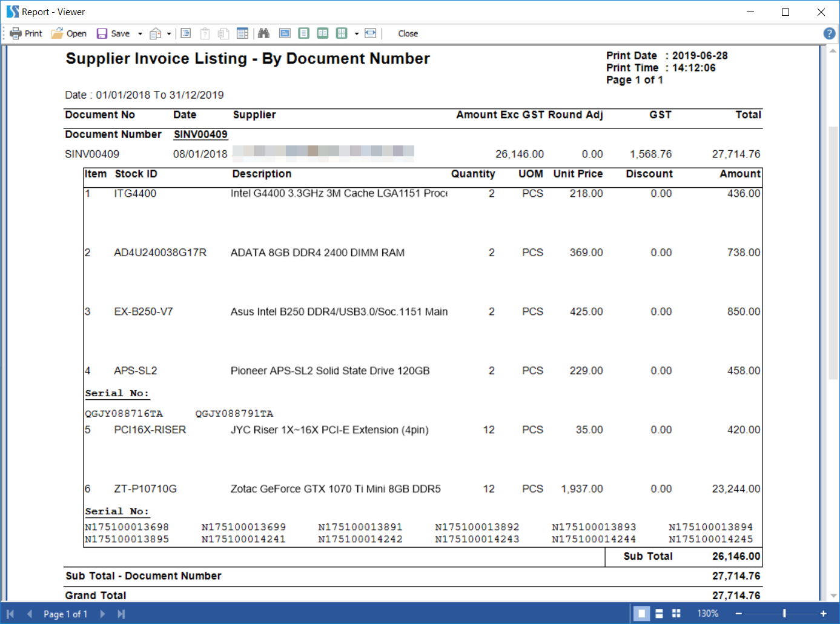Click the GST value 1,568.76
The height and width of the screenshot is (624, 840).
pyautogui.click(x=651, y=154)
